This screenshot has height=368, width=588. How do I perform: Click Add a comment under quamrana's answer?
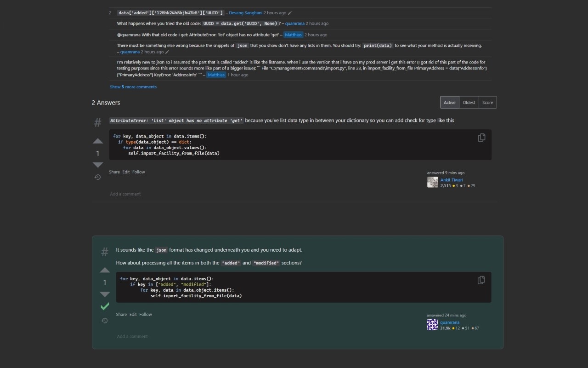(132, 336)
